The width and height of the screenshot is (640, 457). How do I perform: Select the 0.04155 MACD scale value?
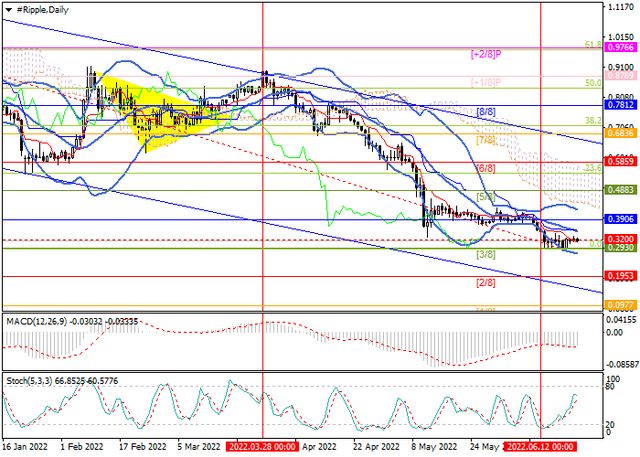pos(620,320)
